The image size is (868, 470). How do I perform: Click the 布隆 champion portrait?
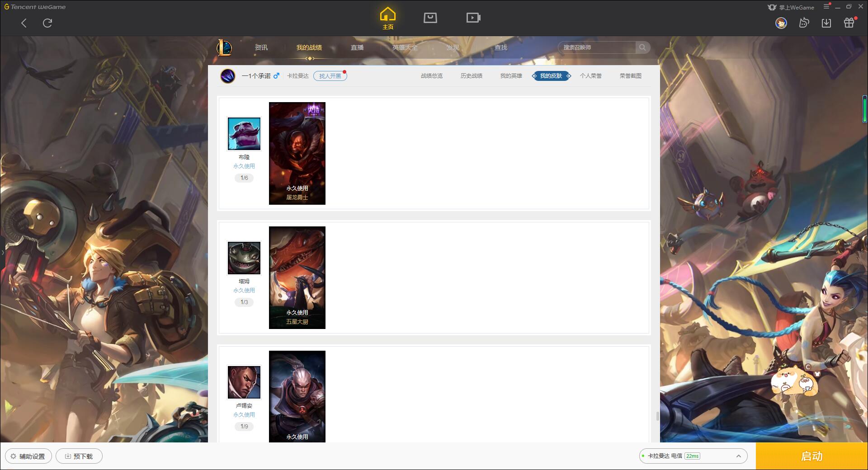[244, 134]
